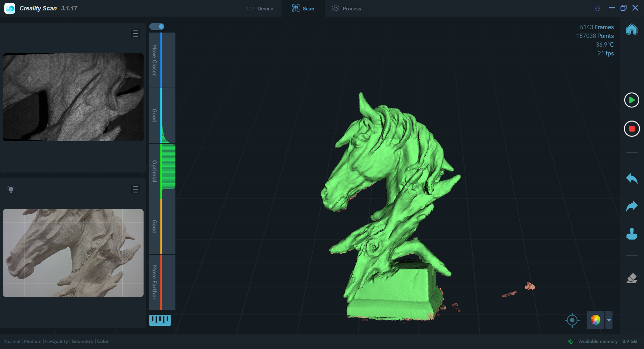Click the 157038 Points readout

click(595, 36)
